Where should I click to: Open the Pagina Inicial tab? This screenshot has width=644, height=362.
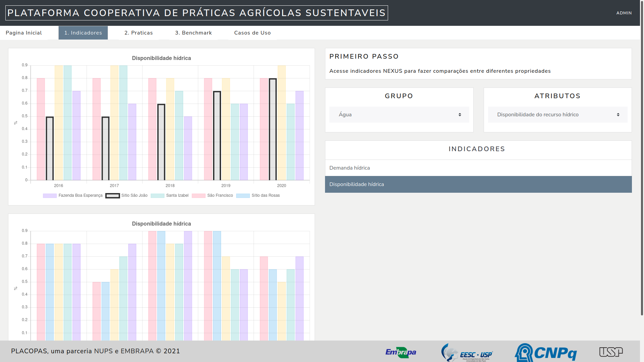[x=24, y=33]
